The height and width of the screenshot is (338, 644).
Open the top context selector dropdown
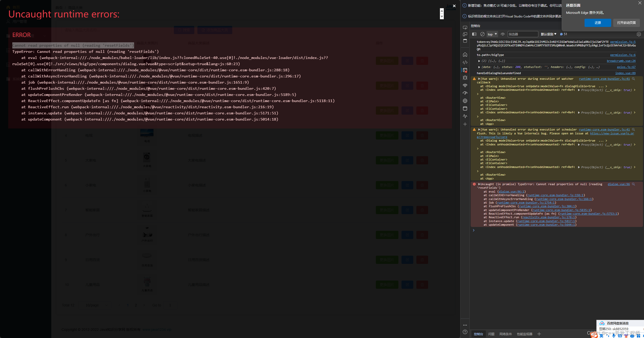[x=492, y=34]
